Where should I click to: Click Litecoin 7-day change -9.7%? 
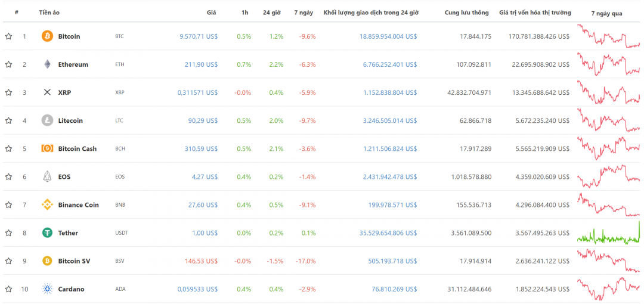(x=308, y=120)
